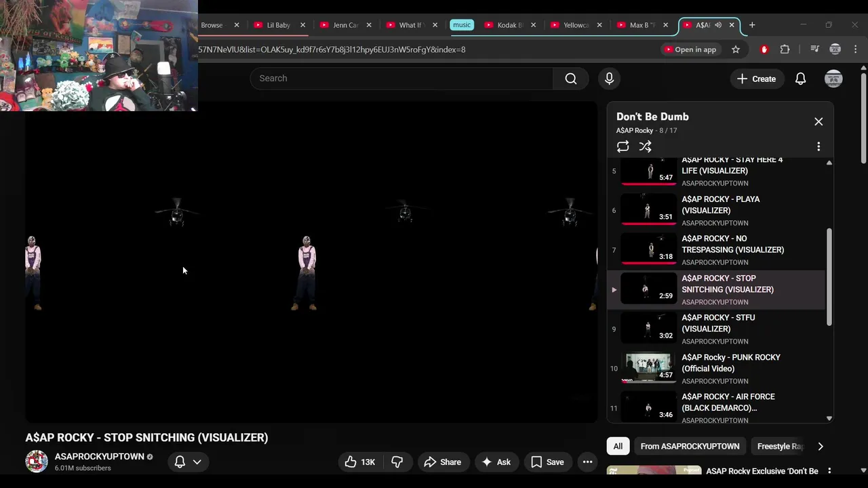Click Open in app button
The height and width of the screenshot is (488, 868).
pyautogui.click(x=690, y=49)
